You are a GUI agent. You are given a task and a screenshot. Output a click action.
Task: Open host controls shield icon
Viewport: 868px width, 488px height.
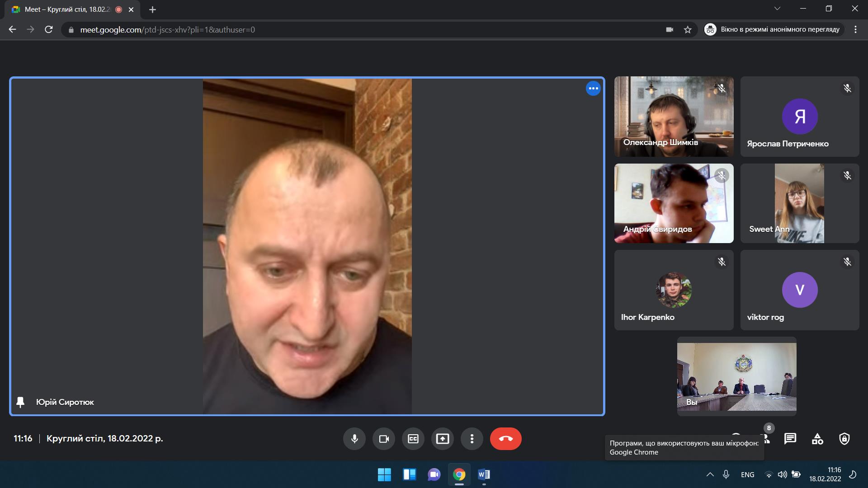(844, 439)
